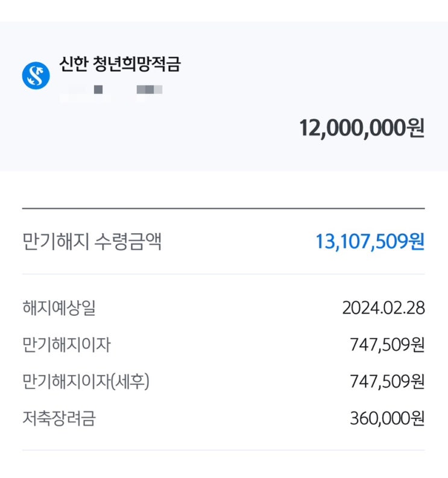Viewport: 448px width, 478px height.
Task: Click the Shinhan Bank logo icon
Action: (x=36, y=76)
